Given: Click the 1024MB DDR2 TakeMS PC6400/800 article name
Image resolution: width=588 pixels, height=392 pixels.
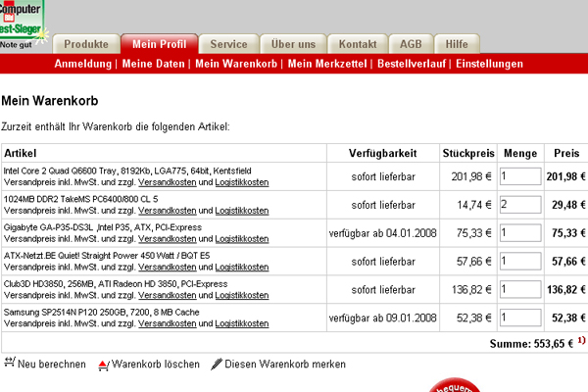Looking at the screenshot, I should coord(80,199).
